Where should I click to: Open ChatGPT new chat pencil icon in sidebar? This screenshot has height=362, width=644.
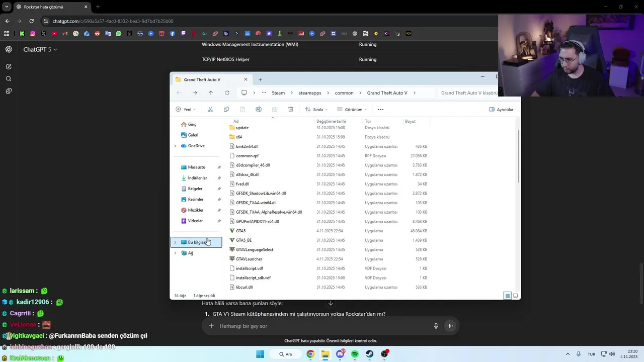coord(9,66)
